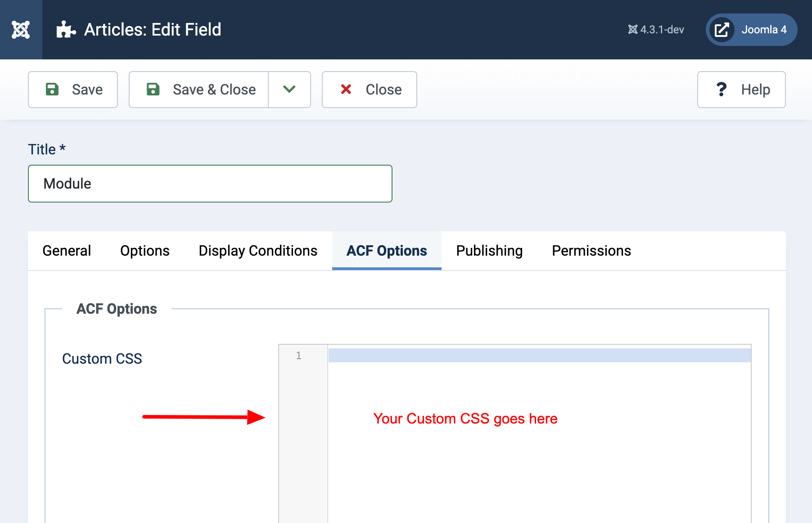The image size is (812, 523).
Task: Click the Title input field containing Module
Action: pos(210,184)
